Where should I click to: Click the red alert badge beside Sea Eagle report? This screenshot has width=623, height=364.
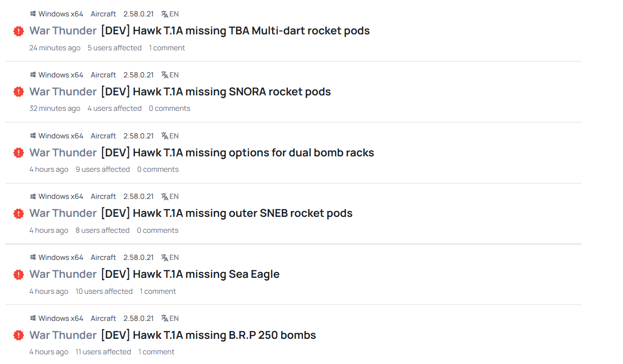pos(18,274)
